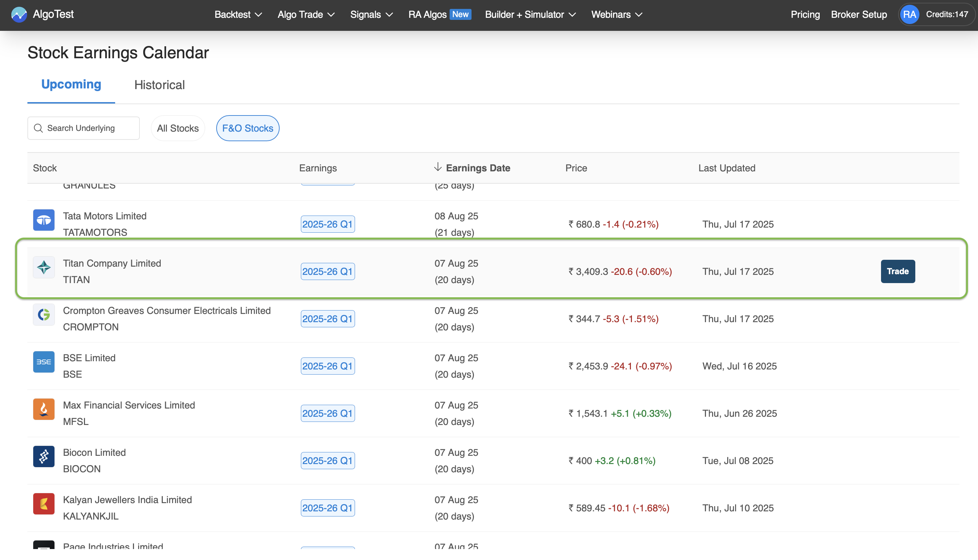Open Tata Motors 2025-26 Q1 earnings
Image resolution: width=978 pixels, height=560 pixels.
click(x=327, y=224)
